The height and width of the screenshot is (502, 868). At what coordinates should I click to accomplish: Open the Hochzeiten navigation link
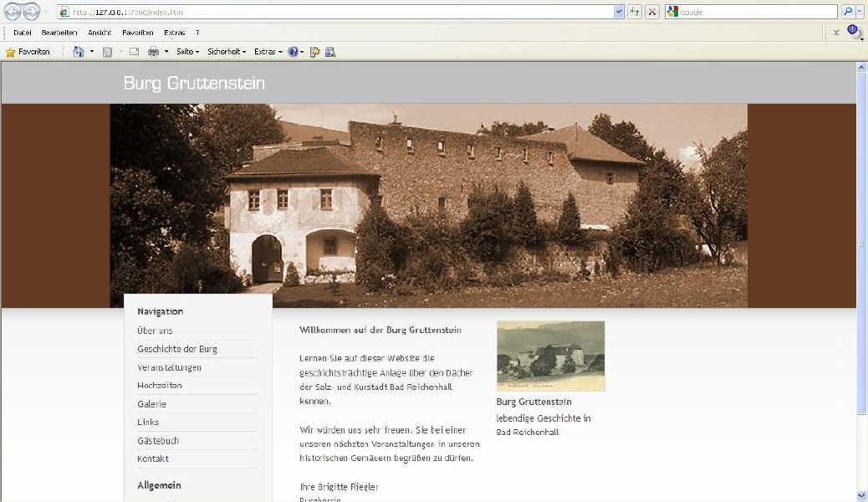160,385
